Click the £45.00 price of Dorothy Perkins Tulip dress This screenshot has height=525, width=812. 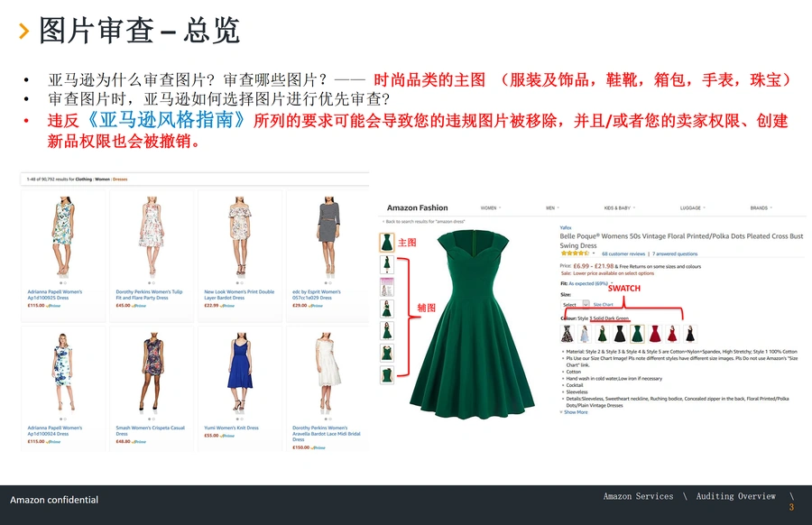(124, 306)
